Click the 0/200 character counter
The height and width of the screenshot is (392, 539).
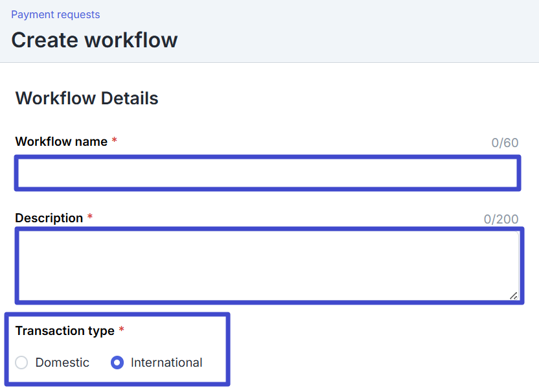tap(501, 219)
